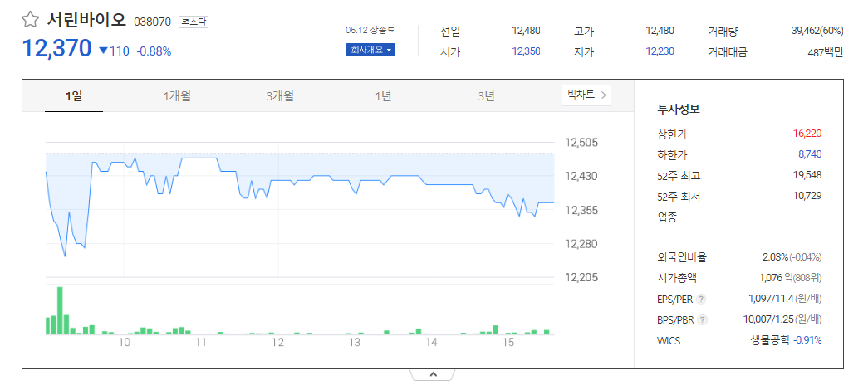Image resolution: width=868 pixels, height=390 pixels.
Task: Click the 시가 value 12,350
Action: 526,51
